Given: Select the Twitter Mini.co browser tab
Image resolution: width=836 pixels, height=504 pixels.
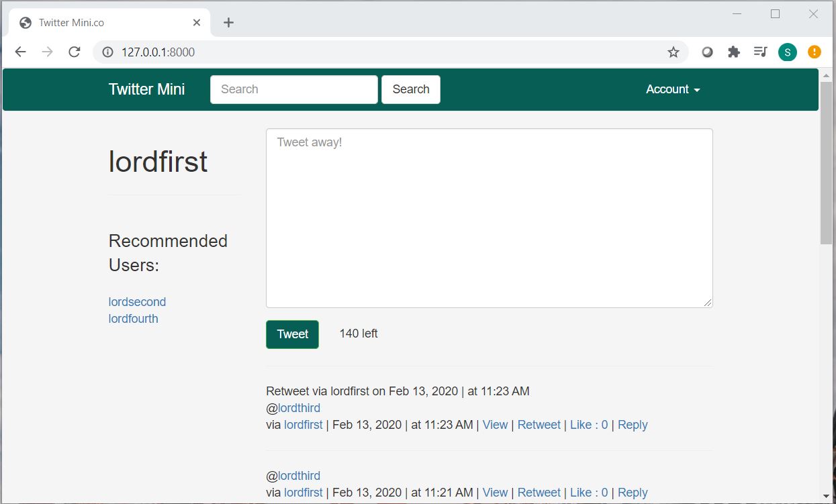Looking at the screenshot, I should (111, 22).
